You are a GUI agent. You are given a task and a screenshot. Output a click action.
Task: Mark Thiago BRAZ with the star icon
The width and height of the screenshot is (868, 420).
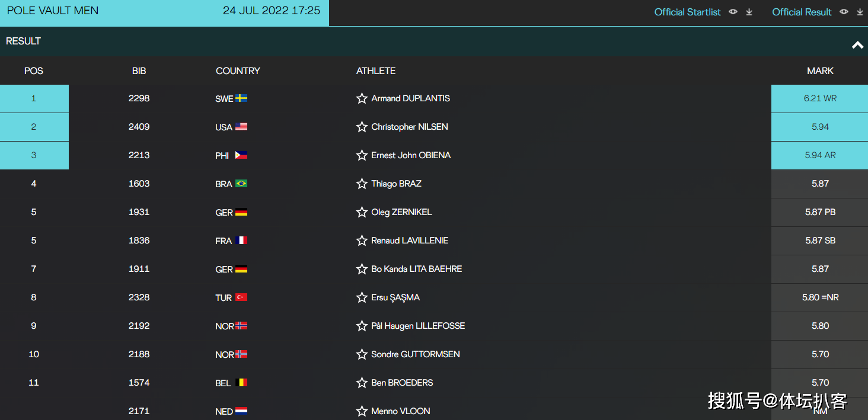click(x=362, y=184)
